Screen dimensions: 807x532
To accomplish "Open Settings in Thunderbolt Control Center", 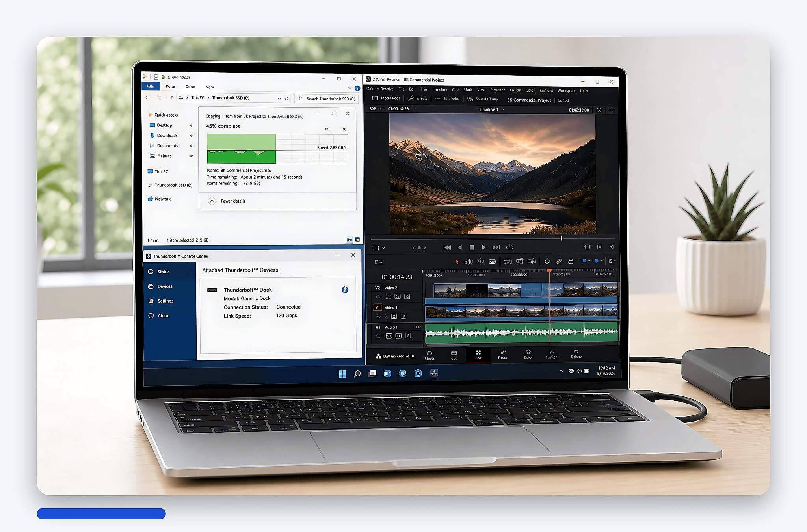I will click(161, 301).
